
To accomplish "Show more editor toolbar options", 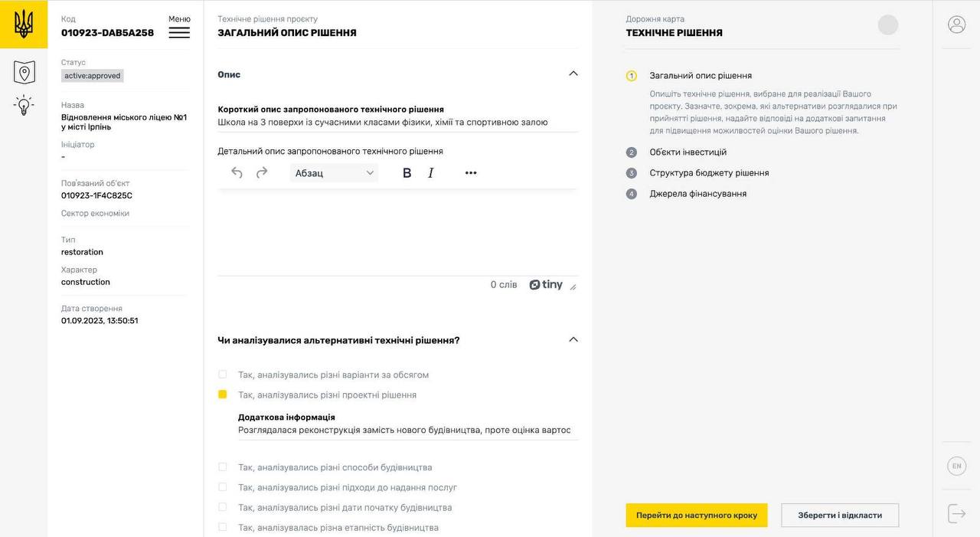I will tap(471, 173).
